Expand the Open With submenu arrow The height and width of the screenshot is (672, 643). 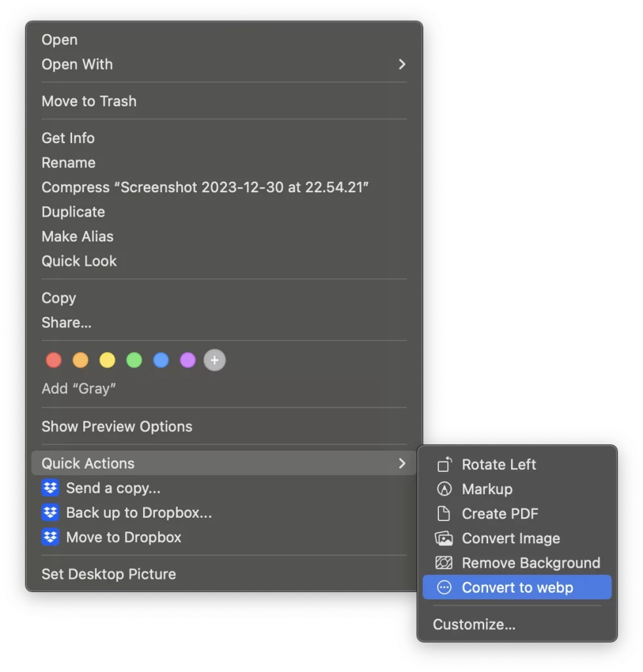point(402,64)
